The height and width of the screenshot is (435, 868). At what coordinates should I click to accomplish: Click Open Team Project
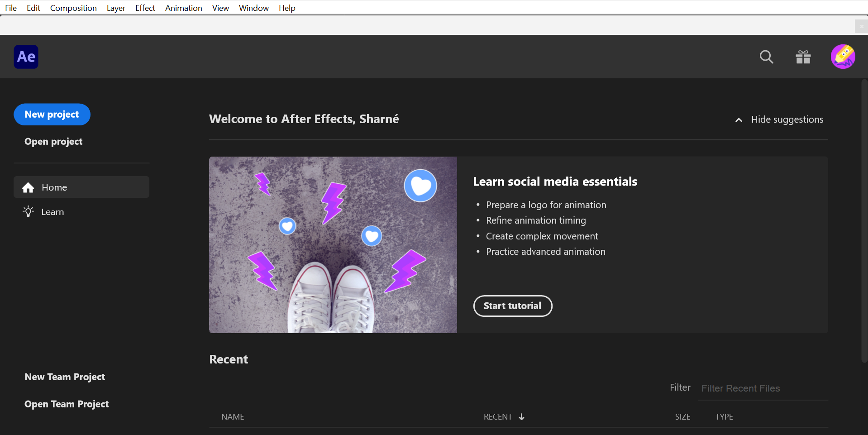pyautogui.click(x=67, y=404)
